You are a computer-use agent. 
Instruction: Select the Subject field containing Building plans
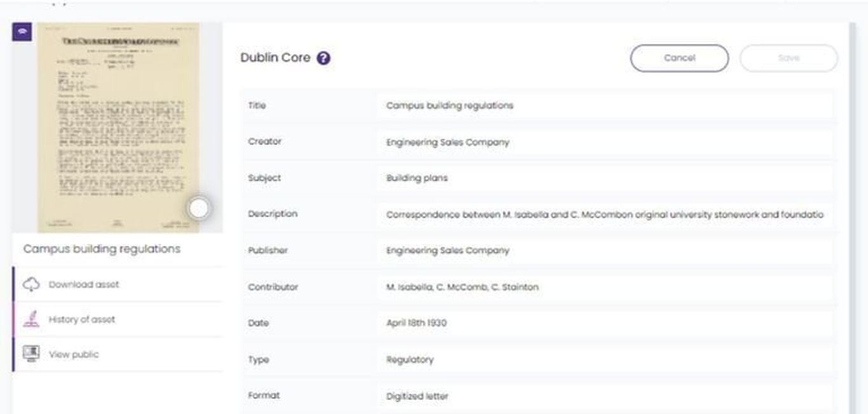(604, 178)
